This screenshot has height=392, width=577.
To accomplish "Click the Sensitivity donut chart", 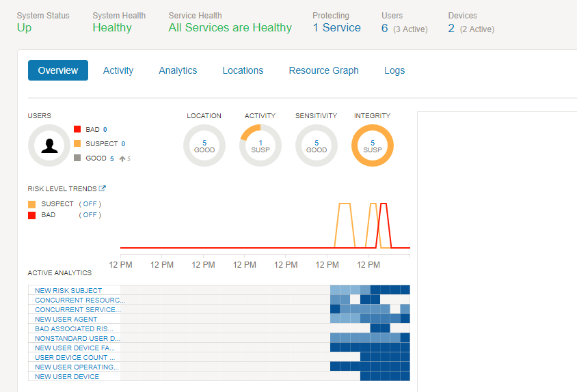I will click(x=317, y=145).
